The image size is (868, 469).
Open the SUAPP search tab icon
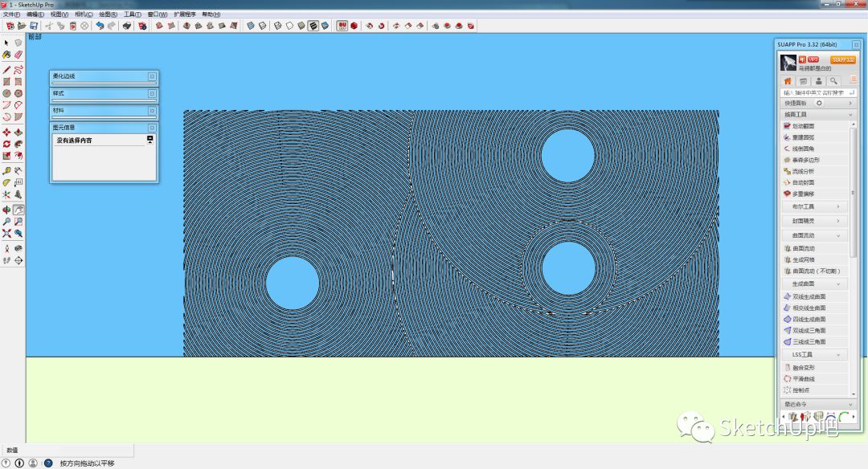tap(833, 81)
